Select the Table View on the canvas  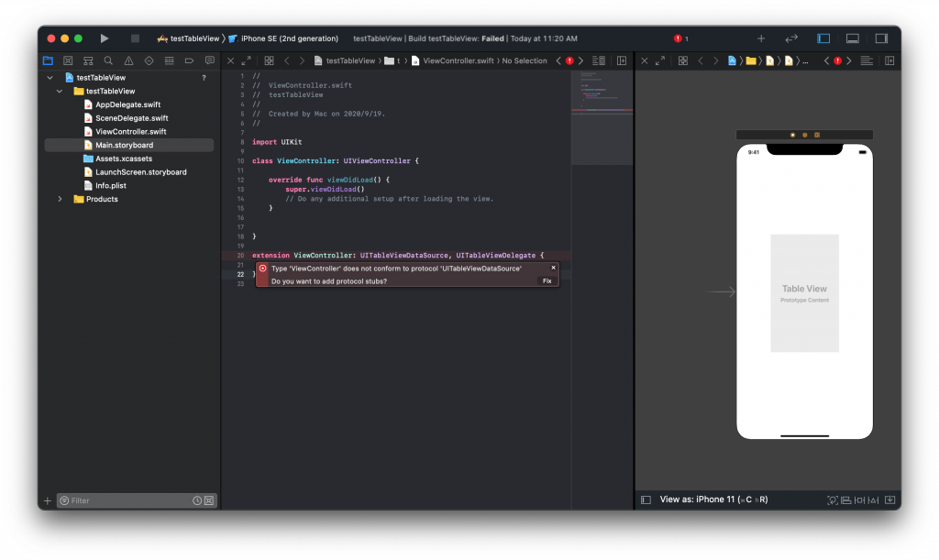coord(804,293)
